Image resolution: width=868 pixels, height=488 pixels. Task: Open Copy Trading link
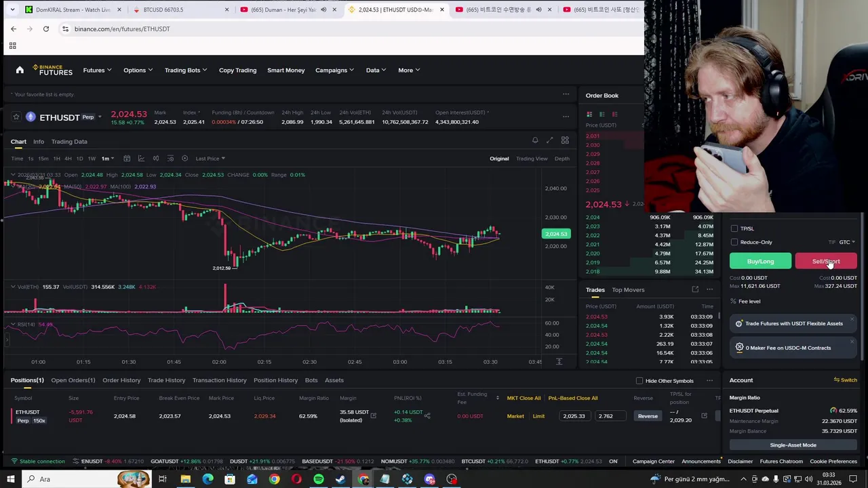pyautogui.click(x=237, y=70)
